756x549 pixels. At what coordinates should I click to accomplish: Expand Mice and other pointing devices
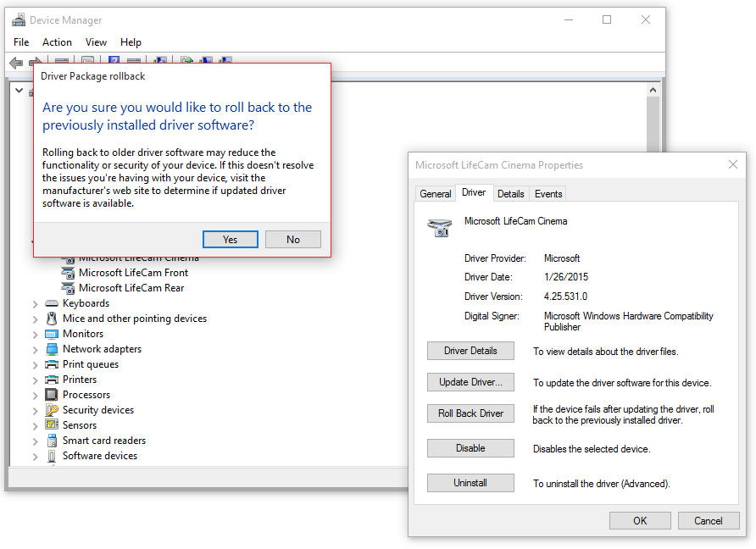pos(35,319)
